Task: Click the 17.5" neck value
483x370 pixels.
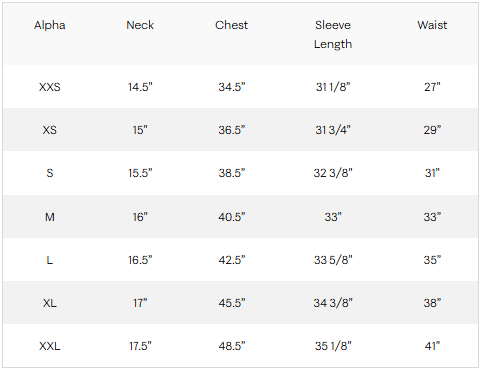Action: (140, 346)
